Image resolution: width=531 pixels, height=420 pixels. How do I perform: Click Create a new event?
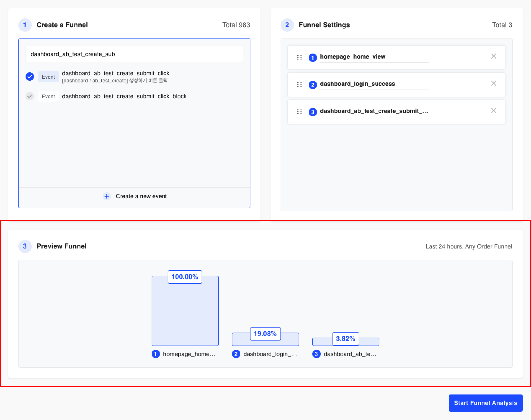pos(141,196)
